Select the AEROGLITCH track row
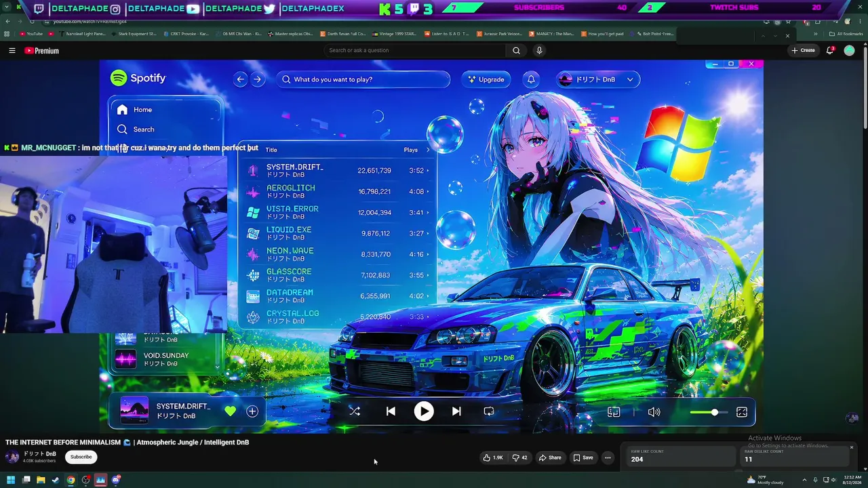This screenshot has height=488, width=868. pyautogui.click(x=337, y=192)
